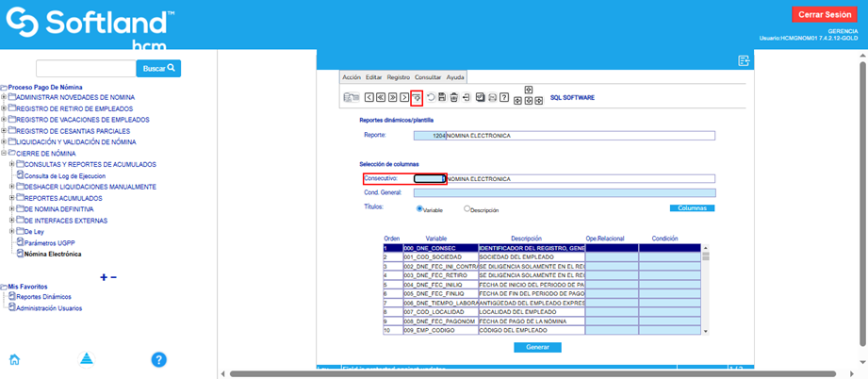
Task: Select the Variable radio button
Action: 419,209
